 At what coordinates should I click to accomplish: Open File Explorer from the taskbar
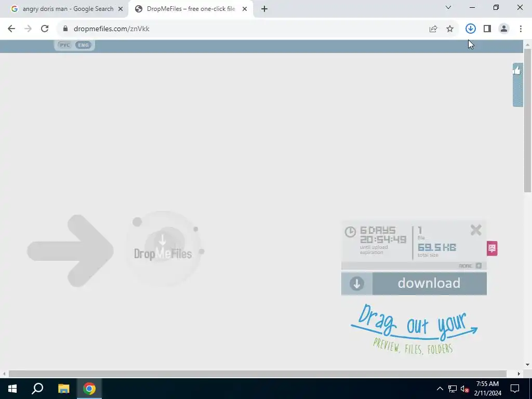click(63, 389)
